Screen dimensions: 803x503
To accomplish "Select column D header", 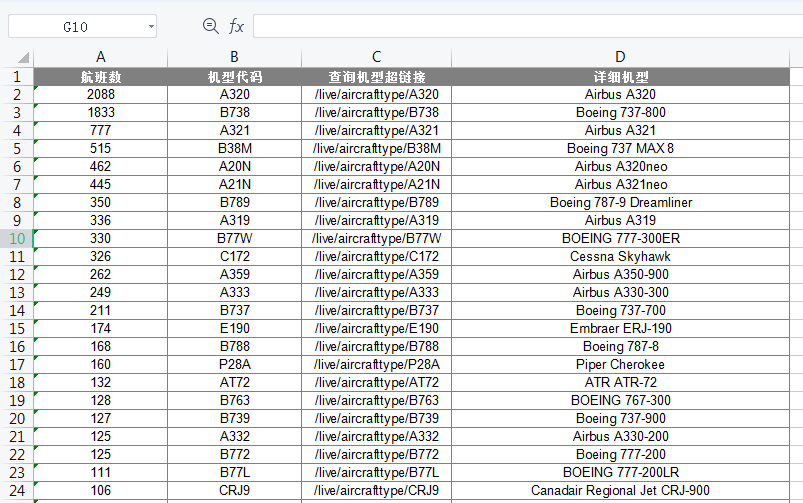I will click(x=620, y=57).
